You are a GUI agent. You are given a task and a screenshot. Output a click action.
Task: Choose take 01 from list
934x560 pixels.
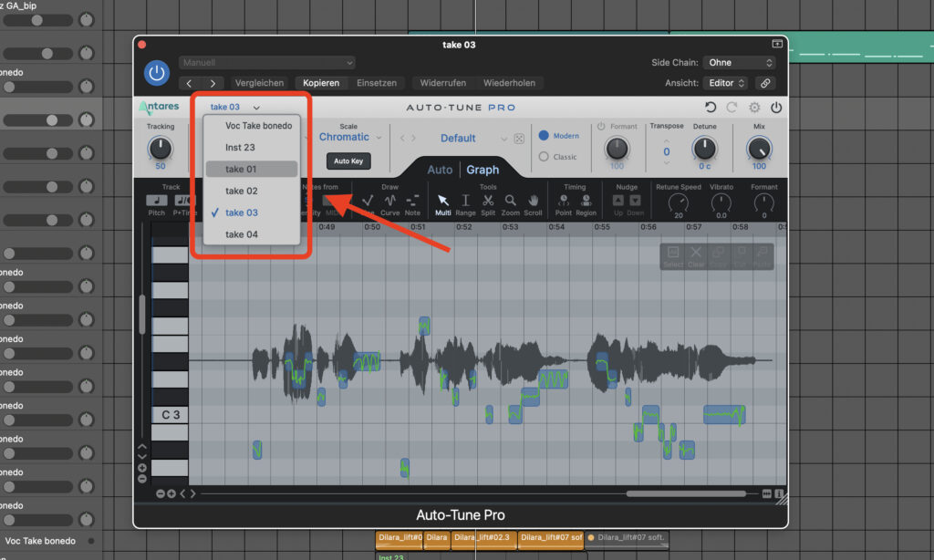252,170
